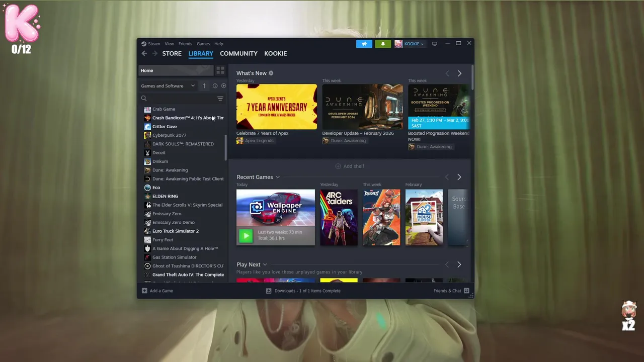Open the Help menu
Screen dimensions: 644x362
(219, 44)
